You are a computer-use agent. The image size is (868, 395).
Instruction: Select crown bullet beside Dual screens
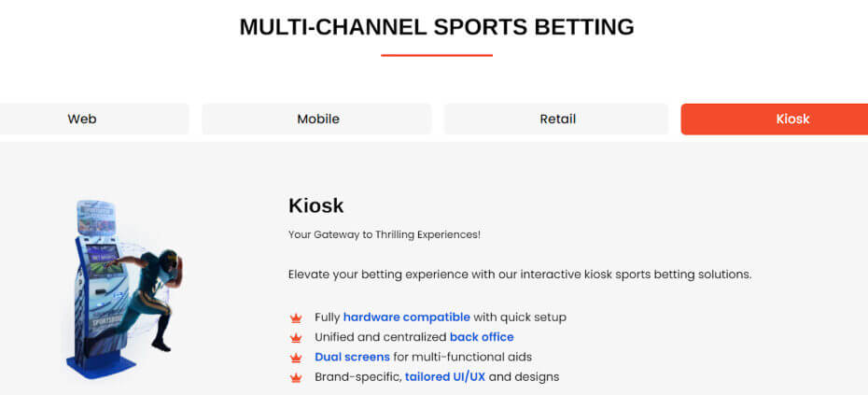[x=296, y=358]
